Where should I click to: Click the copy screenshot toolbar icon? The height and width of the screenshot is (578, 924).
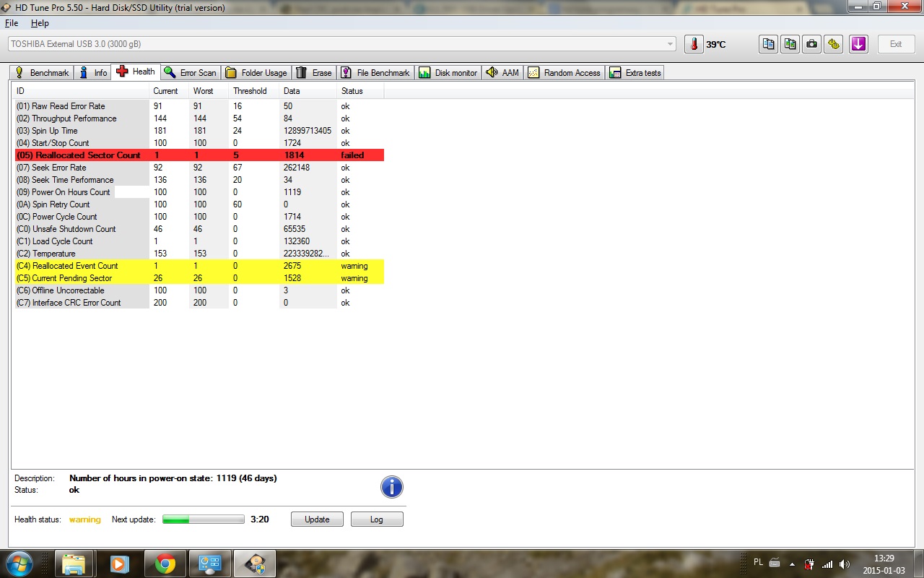click(790, 44)
